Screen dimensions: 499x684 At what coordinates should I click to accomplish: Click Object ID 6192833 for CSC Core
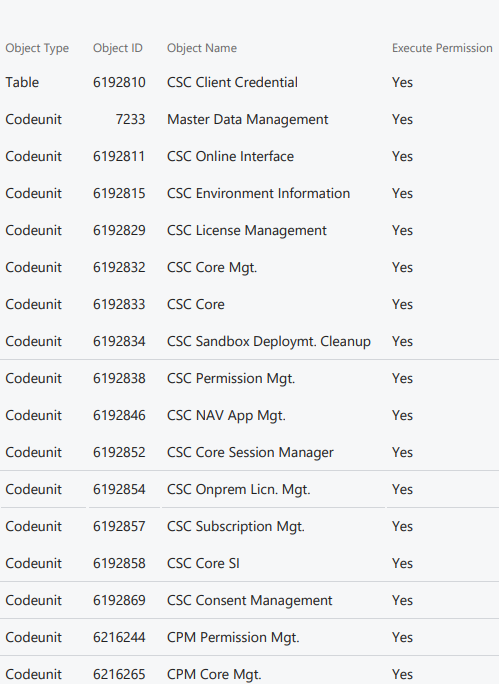point(119,304)
